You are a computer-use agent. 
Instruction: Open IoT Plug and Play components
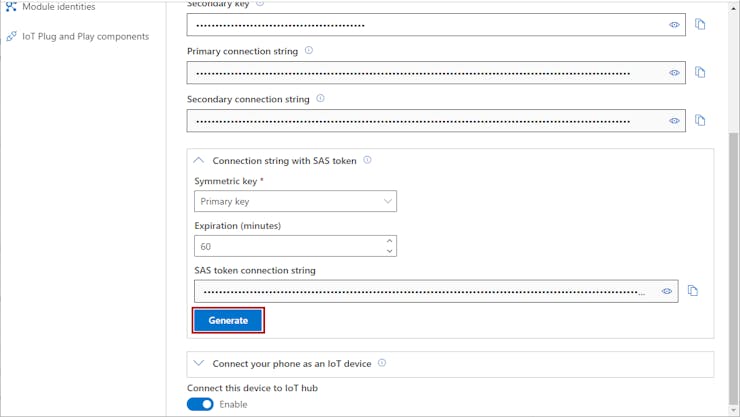point(85,36)
